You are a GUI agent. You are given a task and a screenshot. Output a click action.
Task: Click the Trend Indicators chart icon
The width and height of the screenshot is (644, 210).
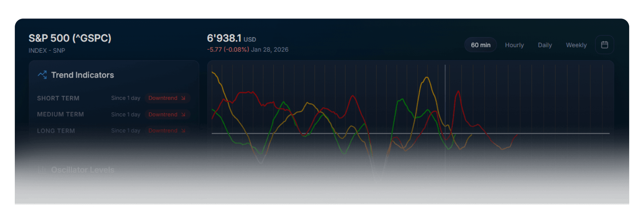42,75
